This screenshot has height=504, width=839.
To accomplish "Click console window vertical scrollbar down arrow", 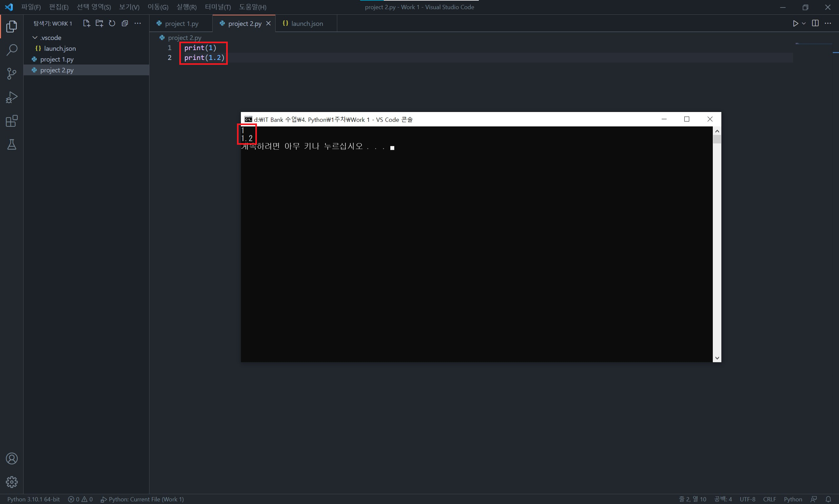I will (717, 358).
